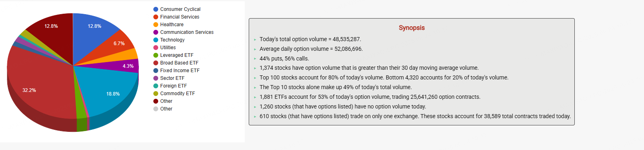The height and width of the screenshot is (150, 644).
Task: Click the Synopsis heading
Action: point(412,28)
